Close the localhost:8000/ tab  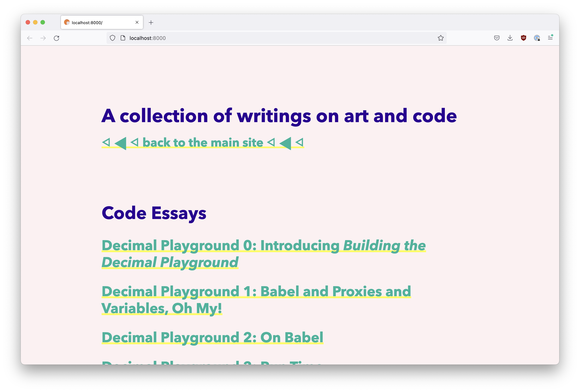137,22
